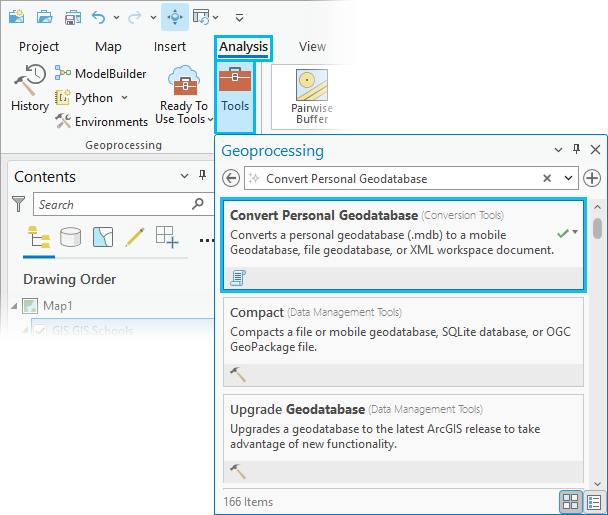
Task: Open geoprocessing Environments settings
Action: pyautogui.click(x=101, y=121)
